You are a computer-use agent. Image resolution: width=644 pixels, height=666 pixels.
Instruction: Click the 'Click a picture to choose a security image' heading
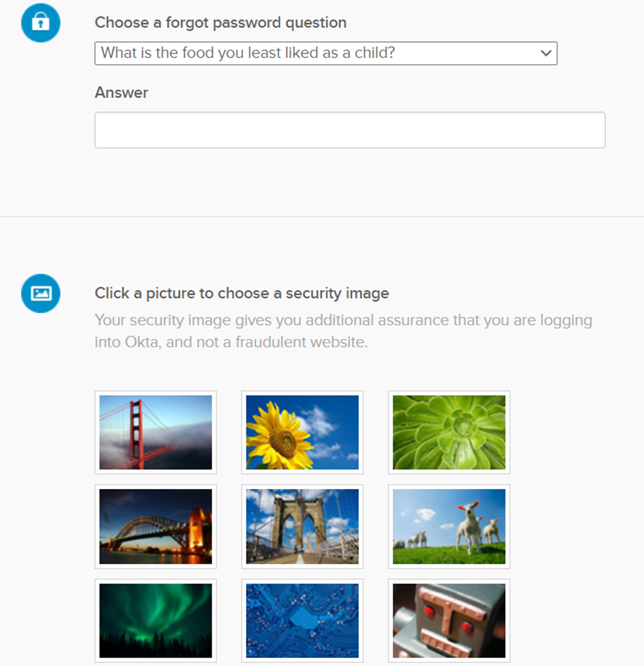pos(242,293)
